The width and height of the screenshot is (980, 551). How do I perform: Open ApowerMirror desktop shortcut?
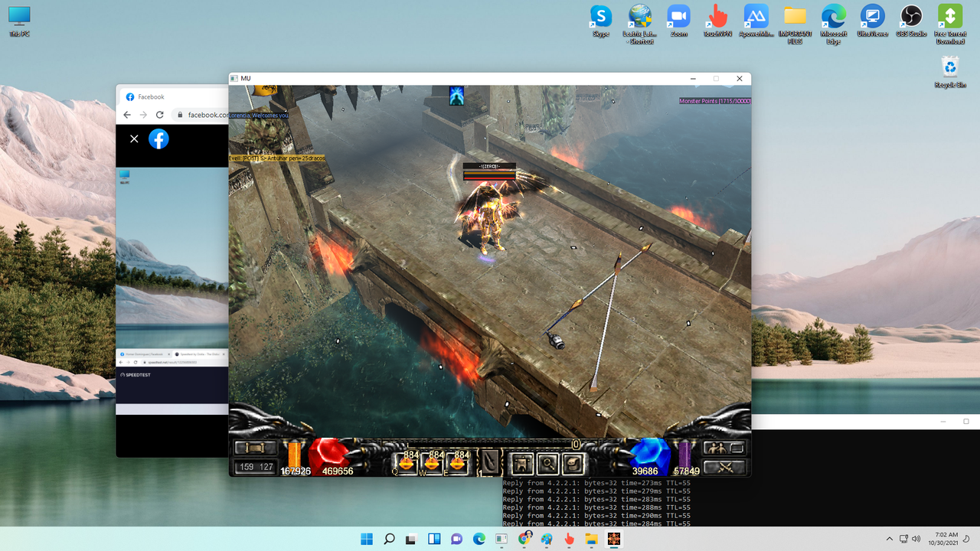coord(756,21)
